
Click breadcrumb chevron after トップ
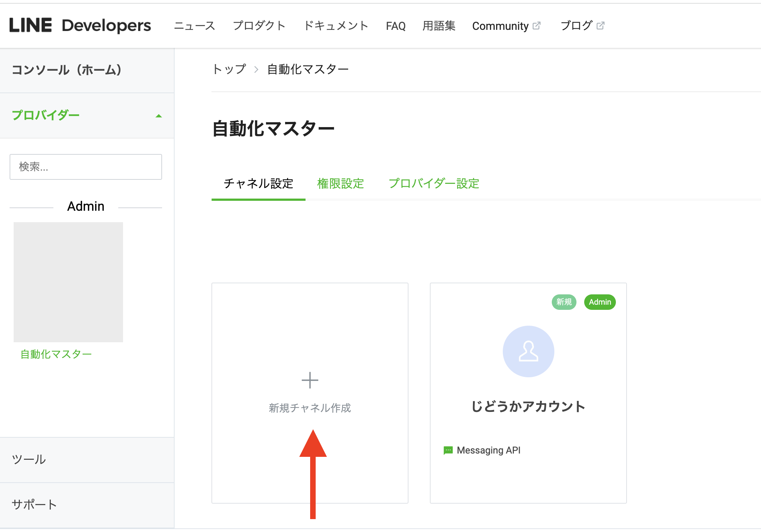coord(256,69)
